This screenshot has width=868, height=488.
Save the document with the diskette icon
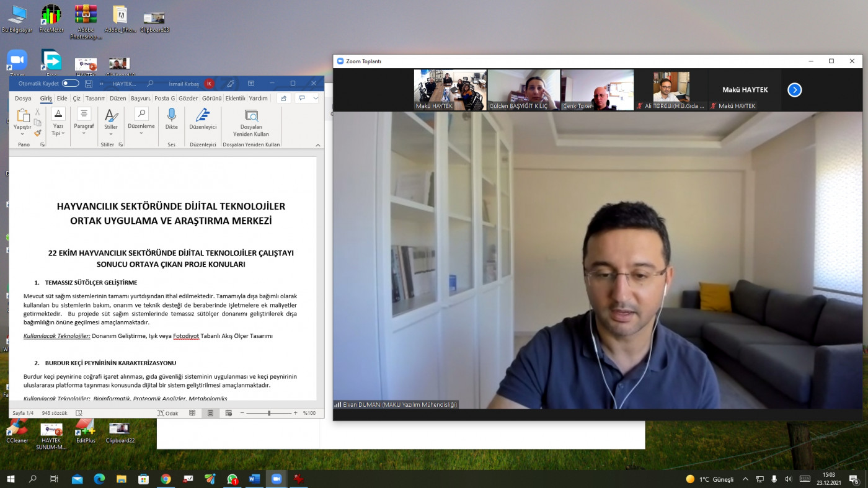[x=89, y=83]
